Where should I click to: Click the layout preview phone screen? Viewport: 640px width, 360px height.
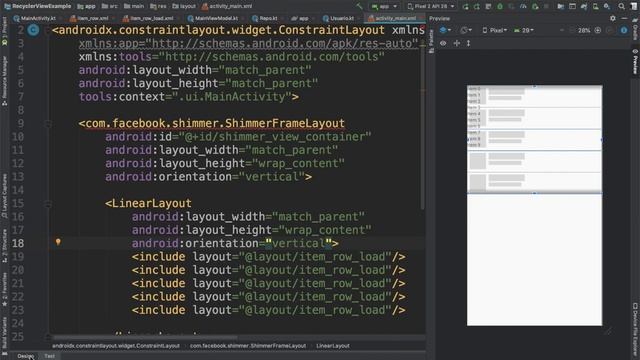coord(534,206)
